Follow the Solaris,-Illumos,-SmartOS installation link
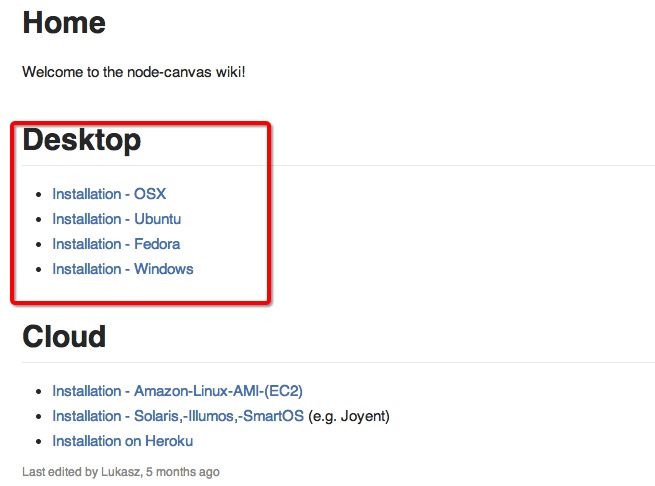The image size is (655, 486). point(178,416)
